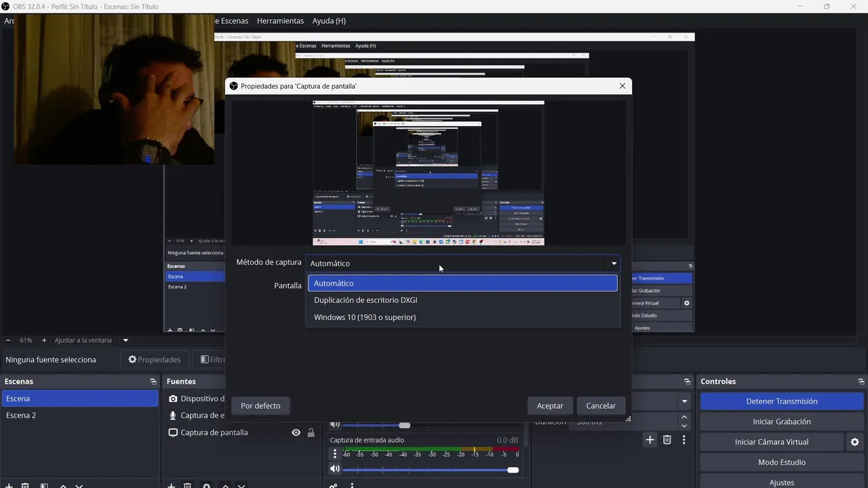Image resolution: width=868 pixels, height=488 pixels.
Task: Decrease transition duration with down arrow
Action: [x=684, y=426]
